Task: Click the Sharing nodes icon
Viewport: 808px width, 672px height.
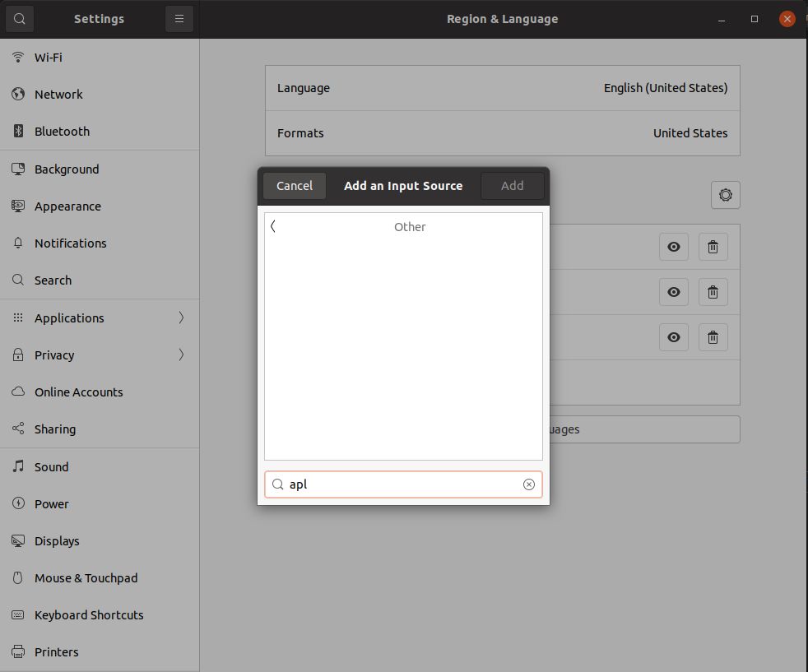Action: (x=18, y=429)
